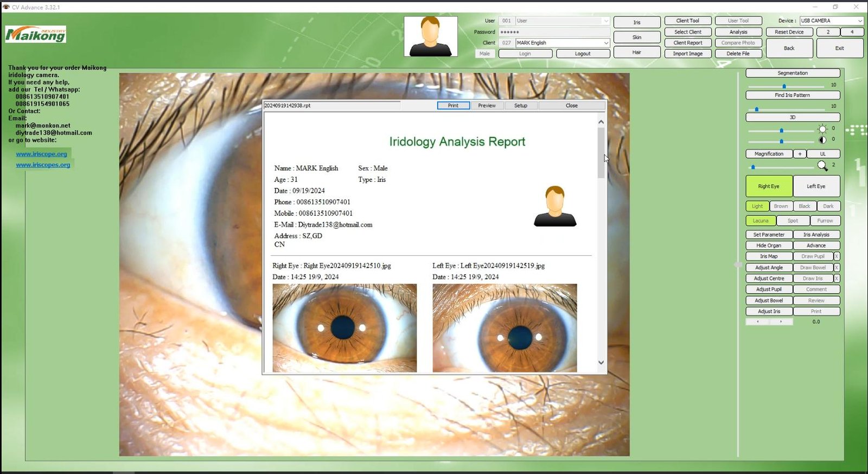
Task: Click the report vertical scrollbar thumb
Action: 601,154
